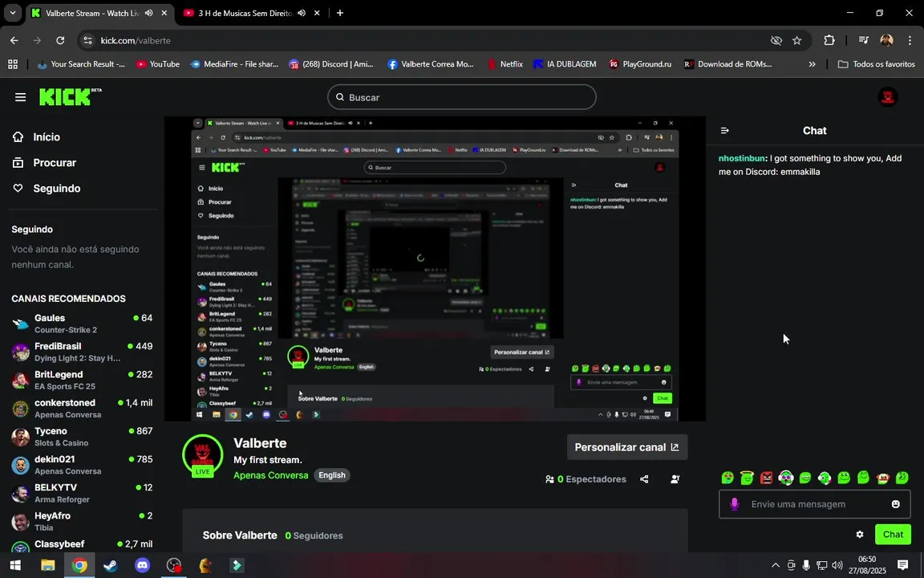Viewport: 924px width, 578px height.
Task: Show more bookmarks chevron
Action: pos(812,63)
